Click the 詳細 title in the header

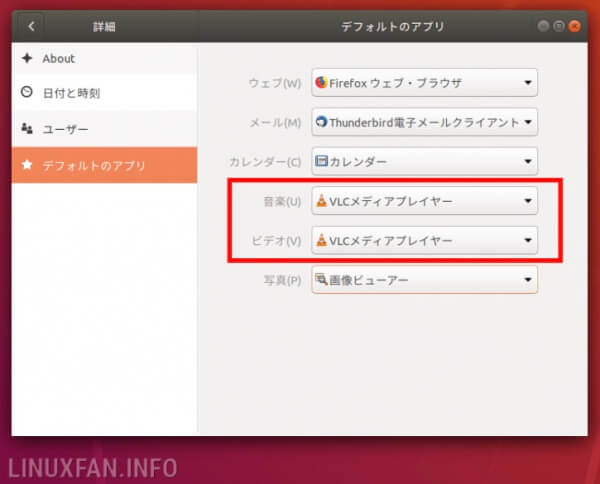[104, 27]
